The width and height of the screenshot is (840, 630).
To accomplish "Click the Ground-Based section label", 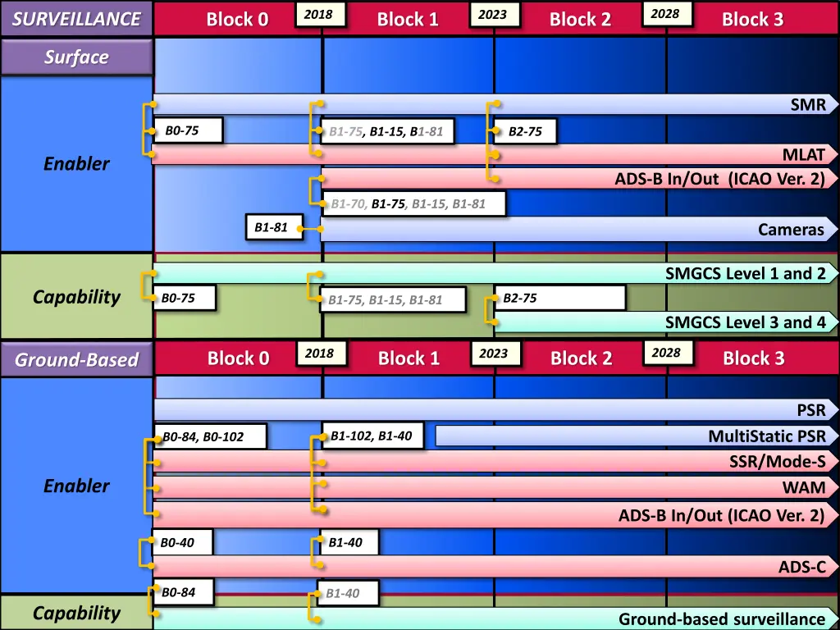I will point(76,358).
